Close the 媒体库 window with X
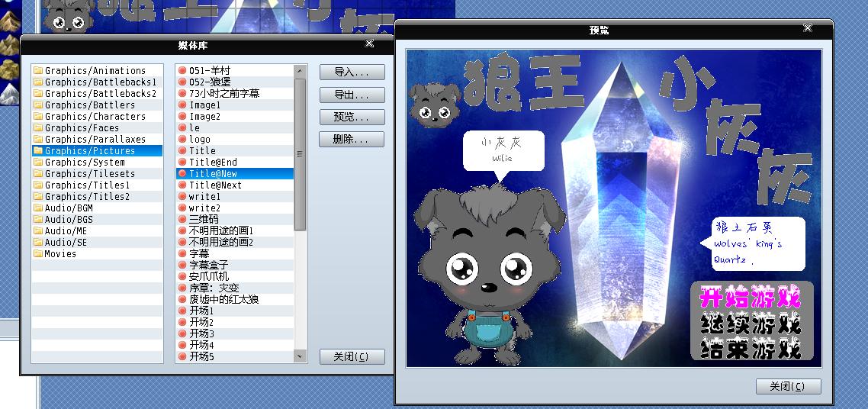This screenshot has height=409, width=868. click(x=369, y=43)
